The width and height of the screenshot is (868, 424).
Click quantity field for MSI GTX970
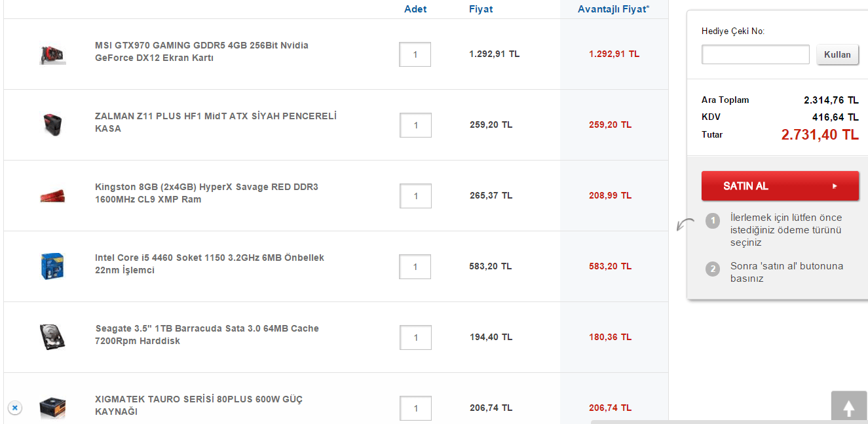415,54
